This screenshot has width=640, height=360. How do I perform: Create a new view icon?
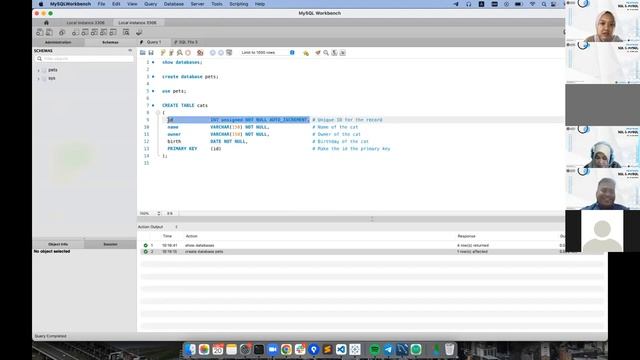(94, 32)
